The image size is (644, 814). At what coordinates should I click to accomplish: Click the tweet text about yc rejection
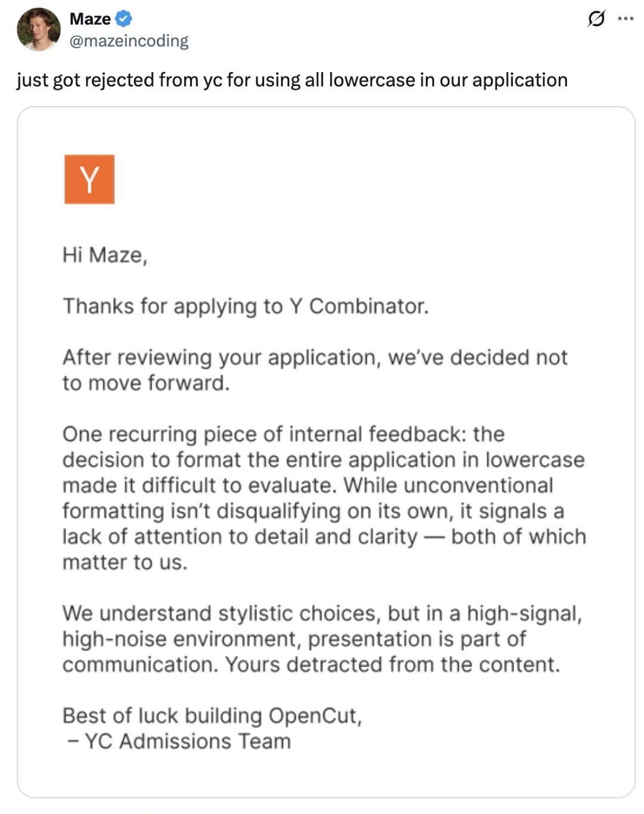click(292, 80)
